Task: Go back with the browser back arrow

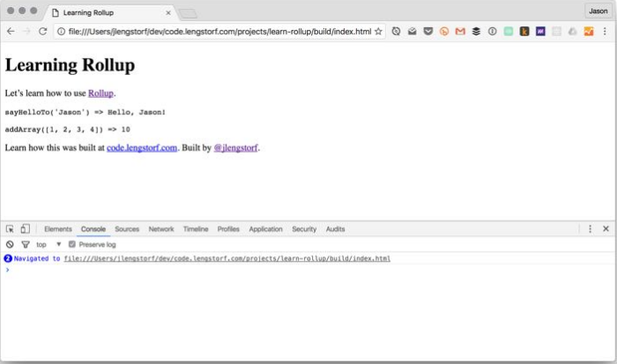Action: coord(11,31)
